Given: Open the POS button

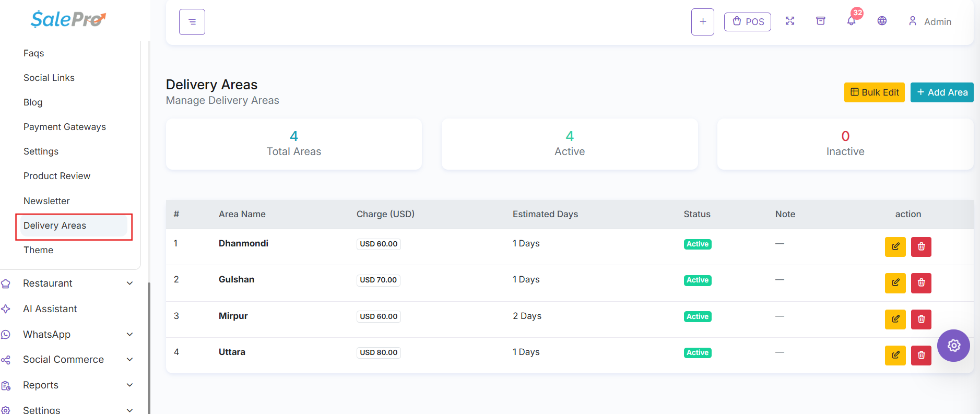Looking at the screenshot, I should pos(748,22).
